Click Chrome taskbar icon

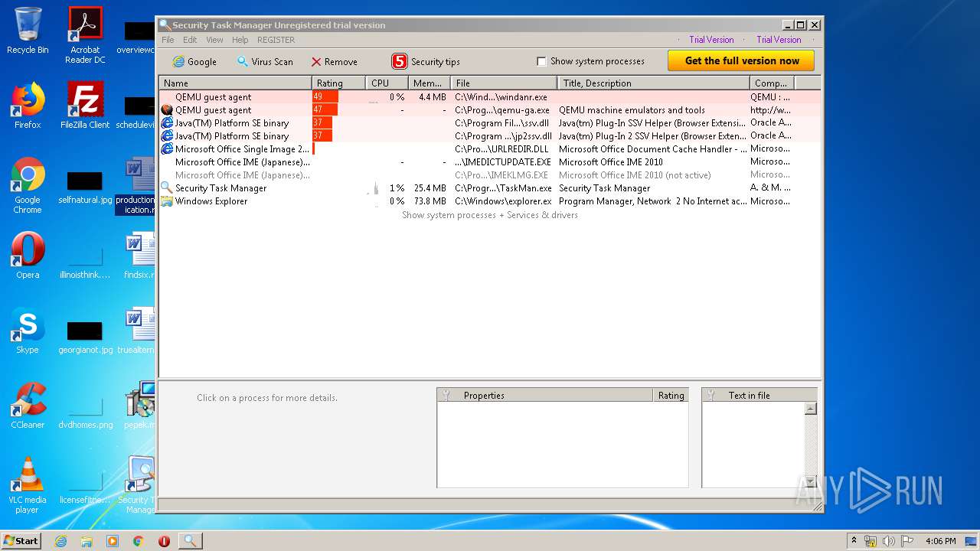coord(139,541)
